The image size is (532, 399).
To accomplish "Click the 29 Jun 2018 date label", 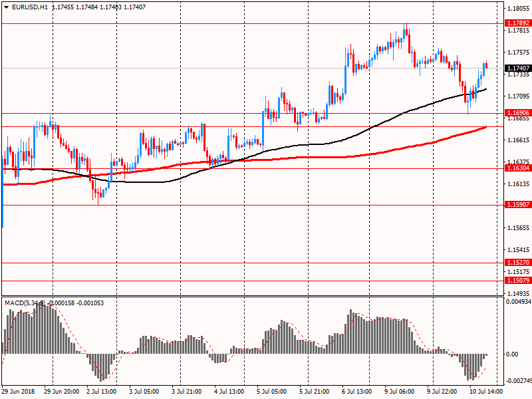I will click(19, 392).
